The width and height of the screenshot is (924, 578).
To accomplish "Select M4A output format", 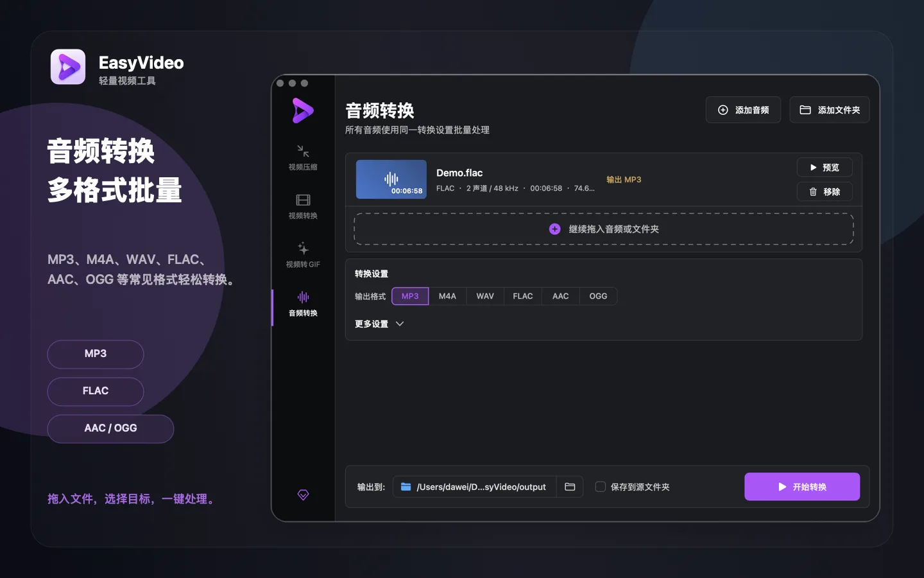I will click(447, 296).
